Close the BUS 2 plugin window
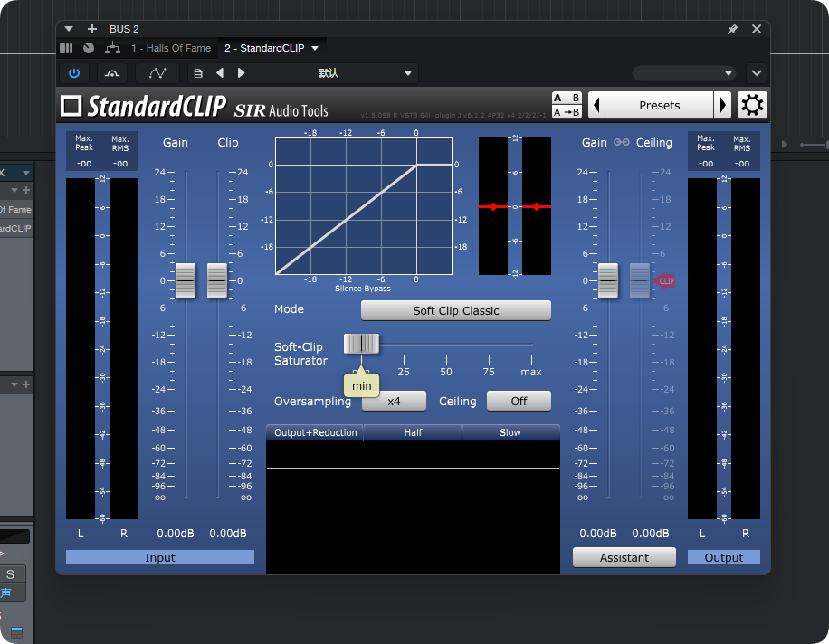Viewport: 829px width, 644px height. tap(757, 29)
